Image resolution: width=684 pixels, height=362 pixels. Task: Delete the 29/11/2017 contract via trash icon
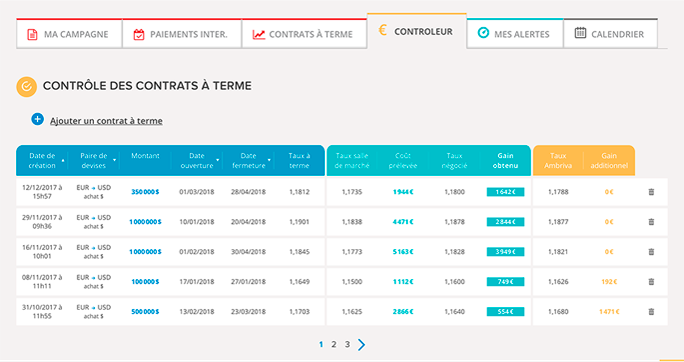coord(651,222)
